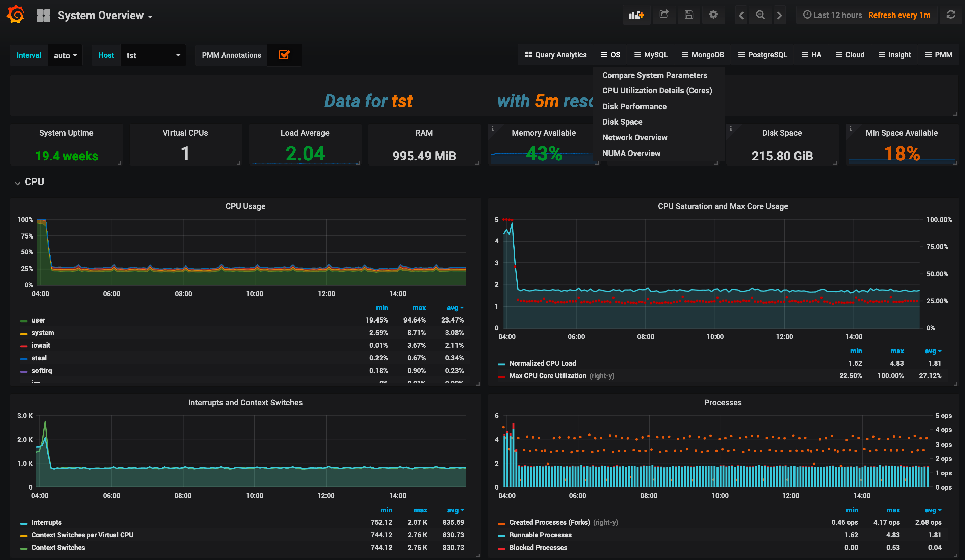The height and width of the screenshot is (560, 965).
Task: Toggle Created Processes (Forks) series
Action: click(549, 522)
